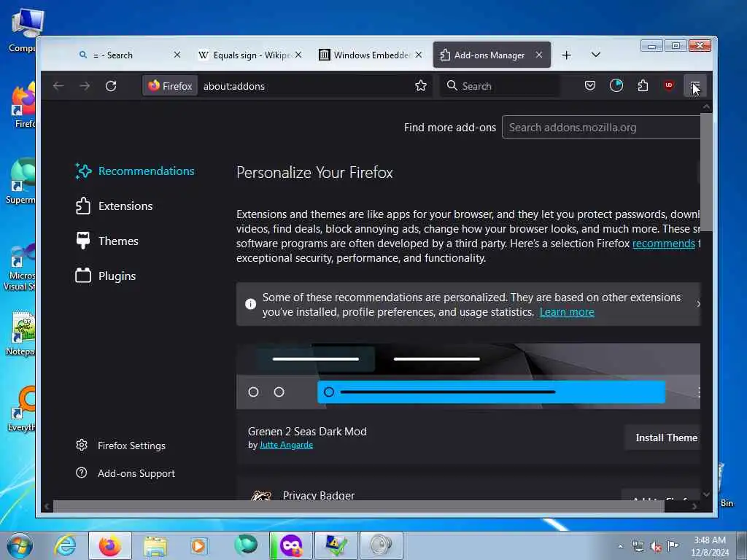Follow the 'recommends' link in the description
Screen dimensions: 747x560
coord(664,244)
